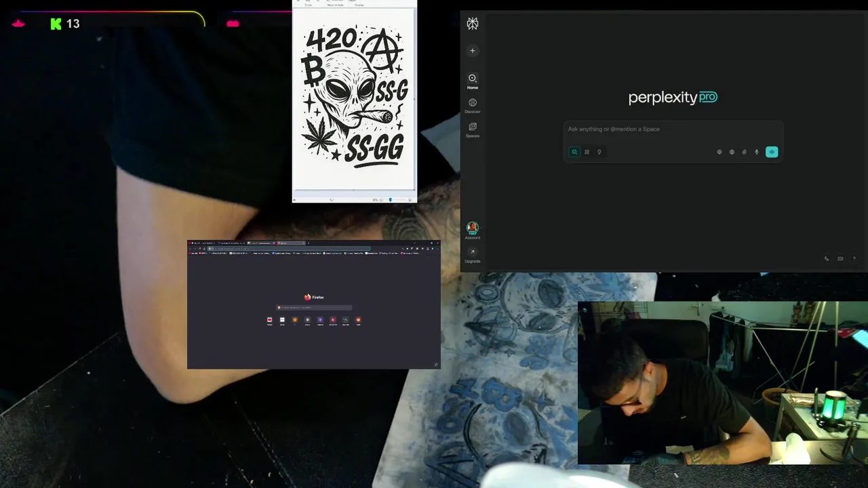Screen dimensions: 868x488
Task: Select the Research mode grid icon
Action: click(587, 152)
